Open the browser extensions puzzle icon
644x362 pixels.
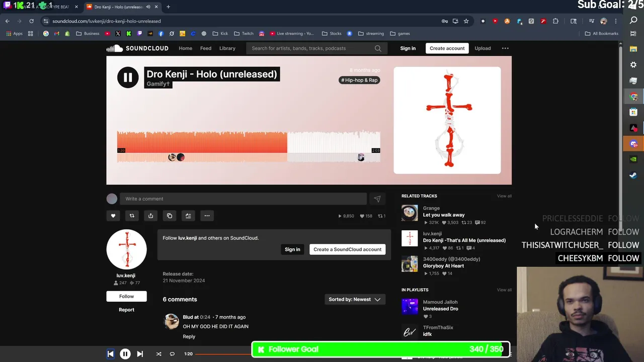click(555, 21)
